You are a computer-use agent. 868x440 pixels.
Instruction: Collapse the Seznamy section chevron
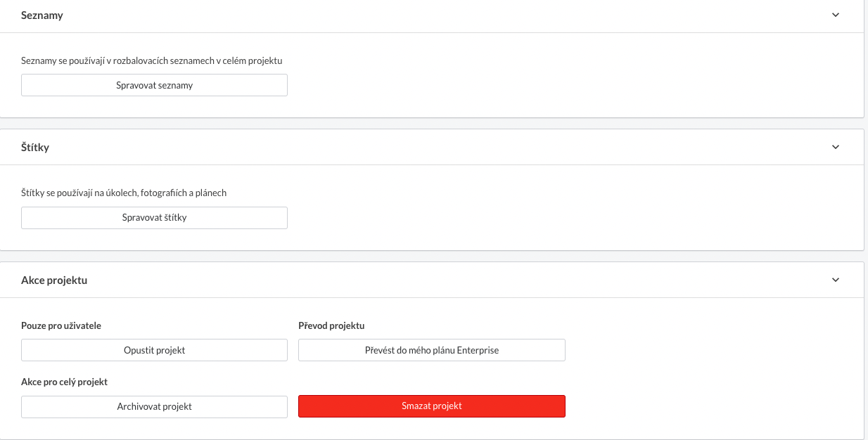pyautogui.click(x=836, y=15)
